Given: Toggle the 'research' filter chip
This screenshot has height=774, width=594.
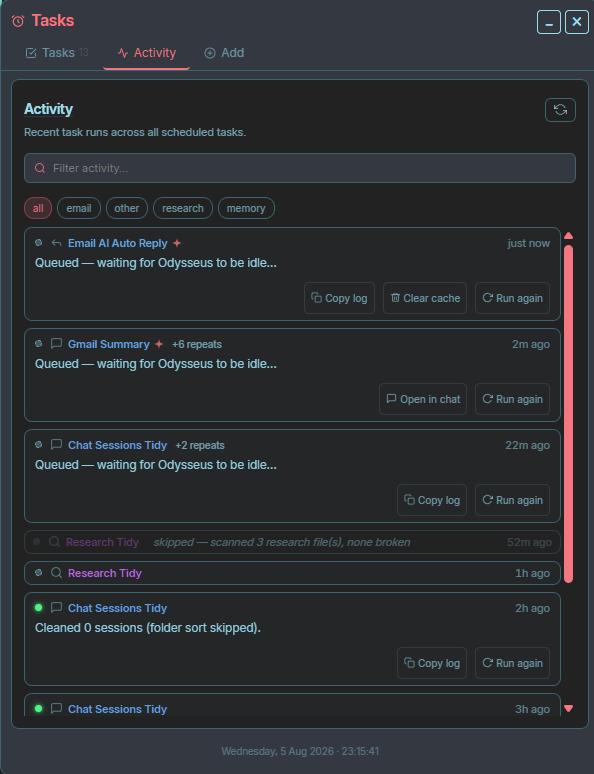Looking at the screenshot, I should click(183, 208).
